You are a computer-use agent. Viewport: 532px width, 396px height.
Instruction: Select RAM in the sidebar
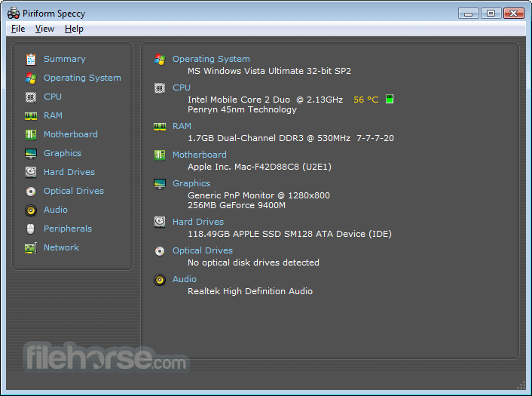[53, 116]
